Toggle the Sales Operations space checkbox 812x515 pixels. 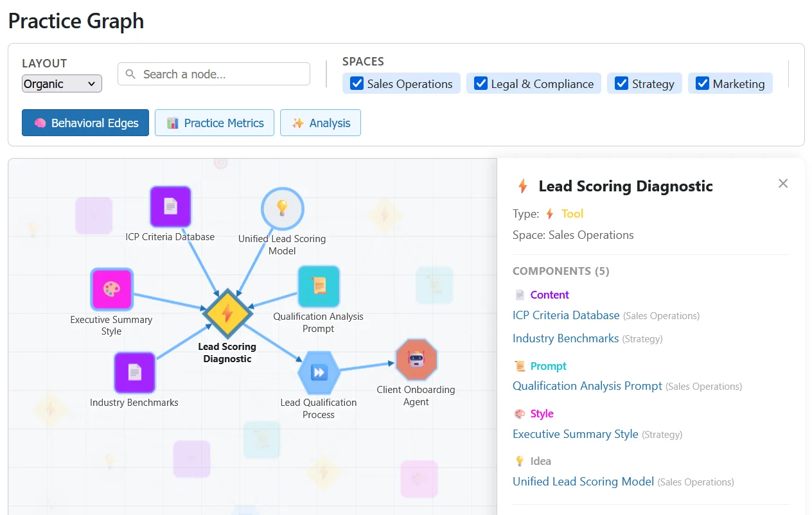[x=357, y=83]
